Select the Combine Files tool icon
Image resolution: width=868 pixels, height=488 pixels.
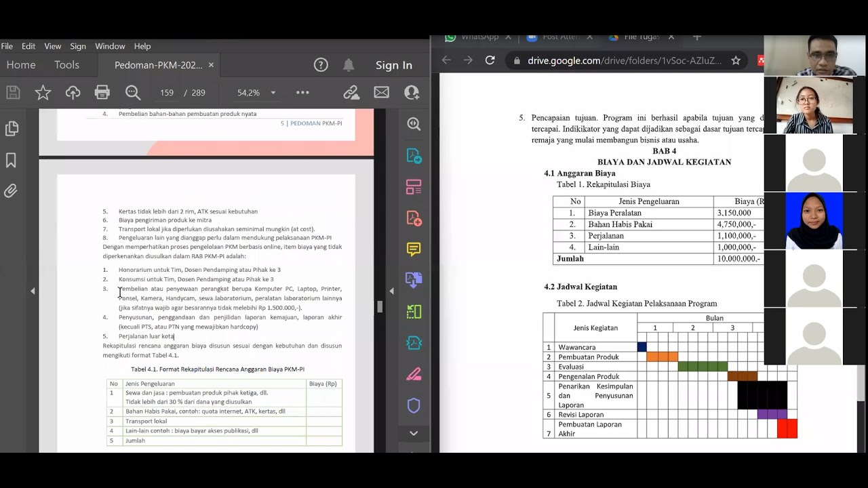(x=414, y=280)
